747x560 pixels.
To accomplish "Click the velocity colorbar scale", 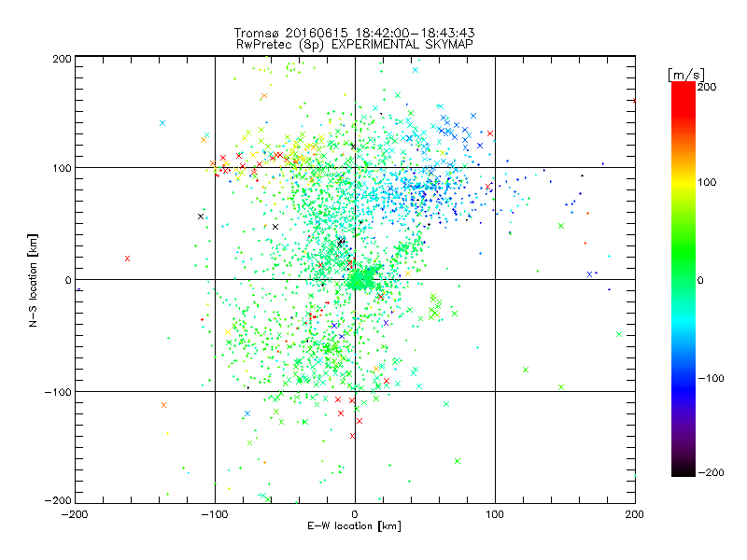I will pyautogui.click(x=684, y=279).
